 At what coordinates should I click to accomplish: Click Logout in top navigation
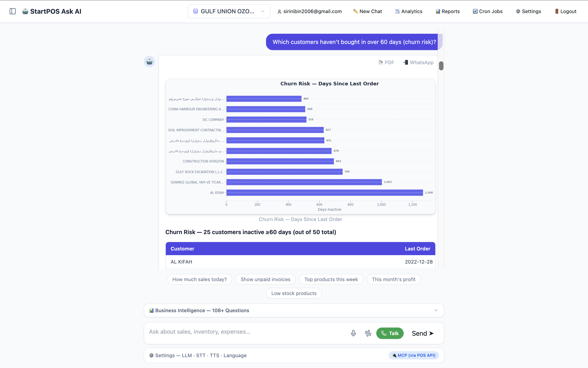[565, 11]
